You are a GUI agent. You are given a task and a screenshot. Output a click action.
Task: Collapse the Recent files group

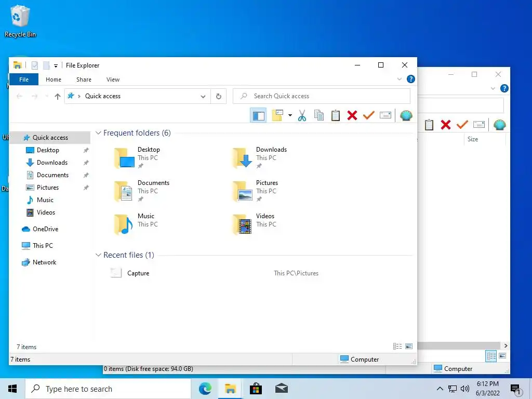(x=98, y=255)
